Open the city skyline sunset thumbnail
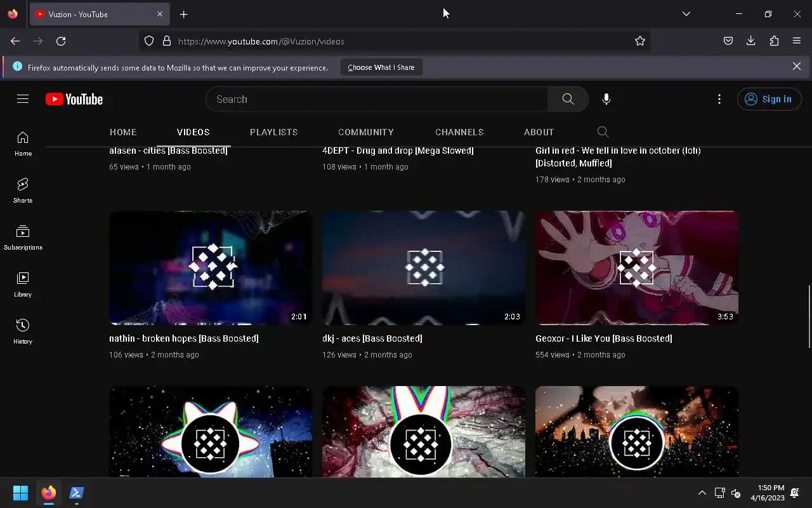 coord(637,432)
